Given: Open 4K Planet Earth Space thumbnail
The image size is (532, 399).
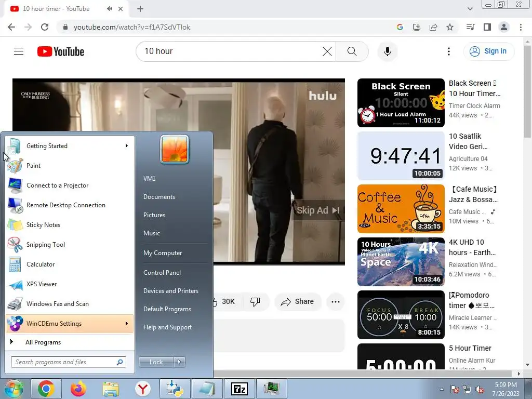Looking at the screenshot, I should 401,262.
